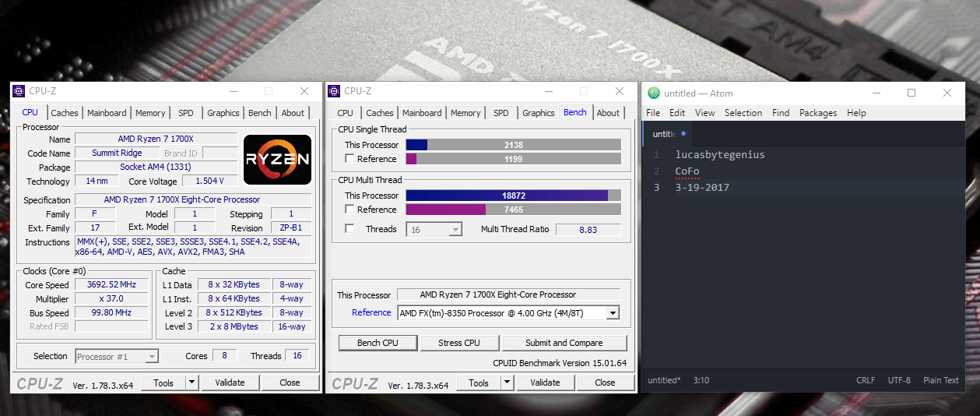Click untitled* file name in Atom status bar
Screen dimensions: 980x416
click(664, 381)
